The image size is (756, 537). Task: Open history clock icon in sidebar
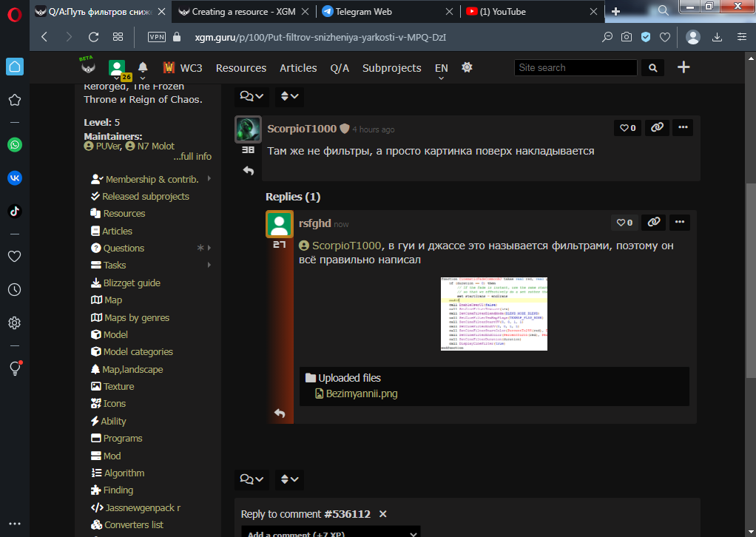pos(15,290)
